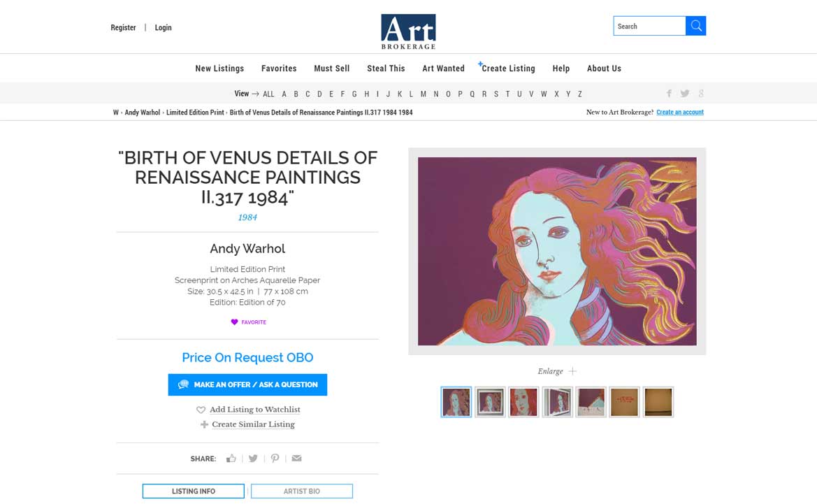Share listing via Twitter bird icon

253,459
